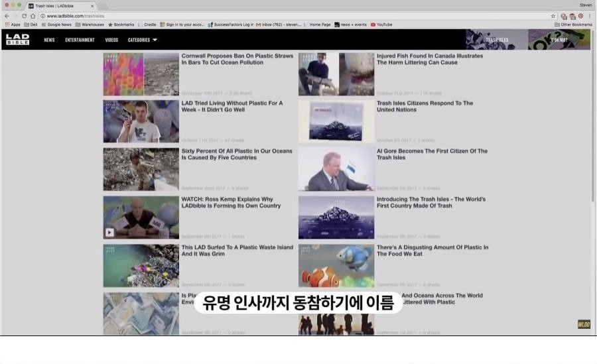
Task: Click the garbage dump worker thumbnail
Action: click(141, 170)
